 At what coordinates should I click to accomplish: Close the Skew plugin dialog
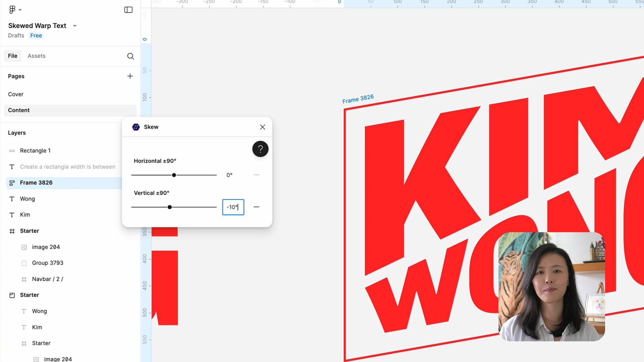(262, 127)
